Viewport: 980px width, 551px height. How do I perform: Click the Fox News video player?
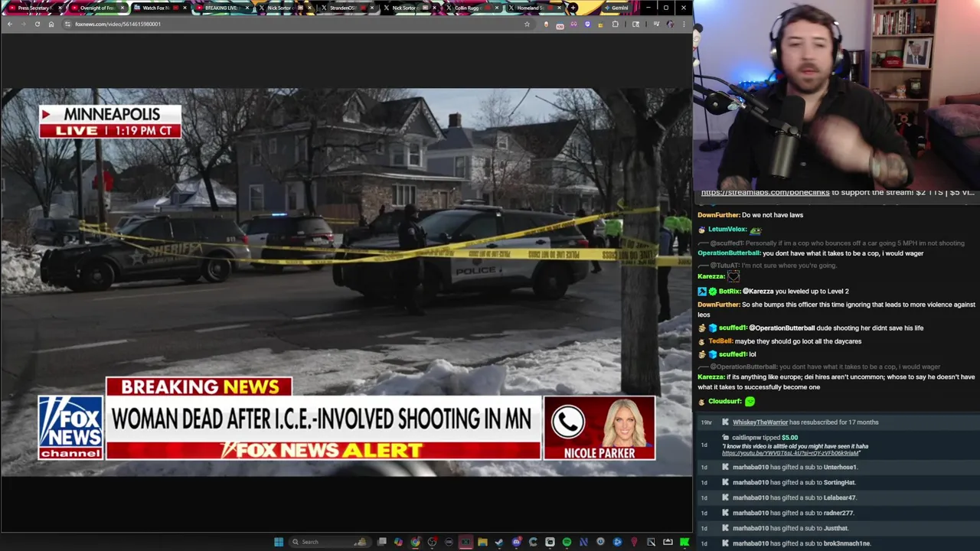coord(346,282)
